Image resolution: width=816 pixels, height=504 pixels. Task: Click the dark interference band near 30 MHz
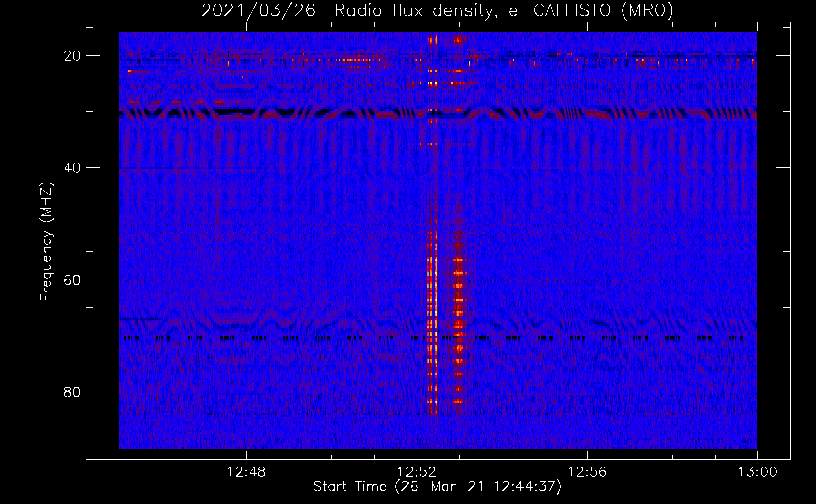[438, 114]
